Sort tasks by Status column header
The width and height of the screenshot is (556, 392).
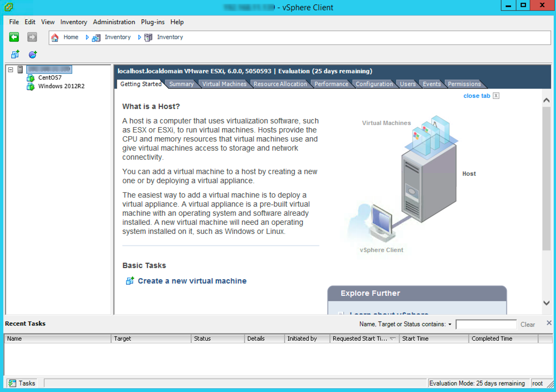(218, 339)
